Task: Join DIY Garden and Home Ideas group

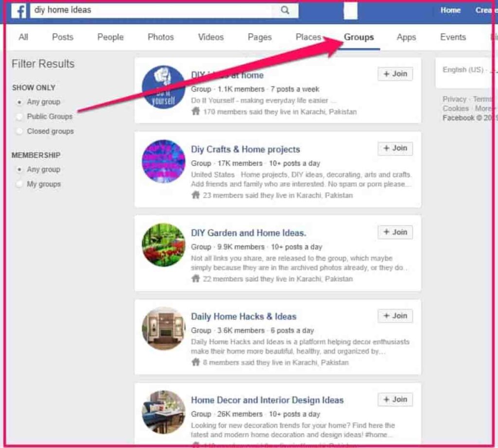Action: coord(395,232)
